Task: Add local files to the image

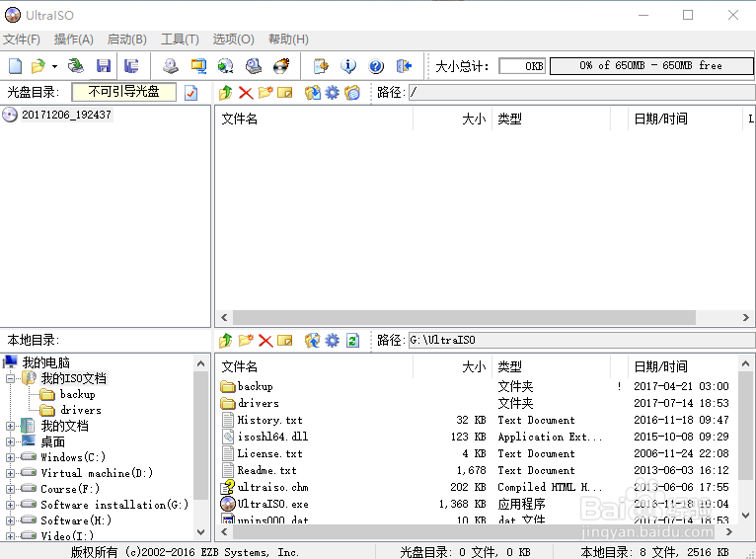Action: (313, 341)
